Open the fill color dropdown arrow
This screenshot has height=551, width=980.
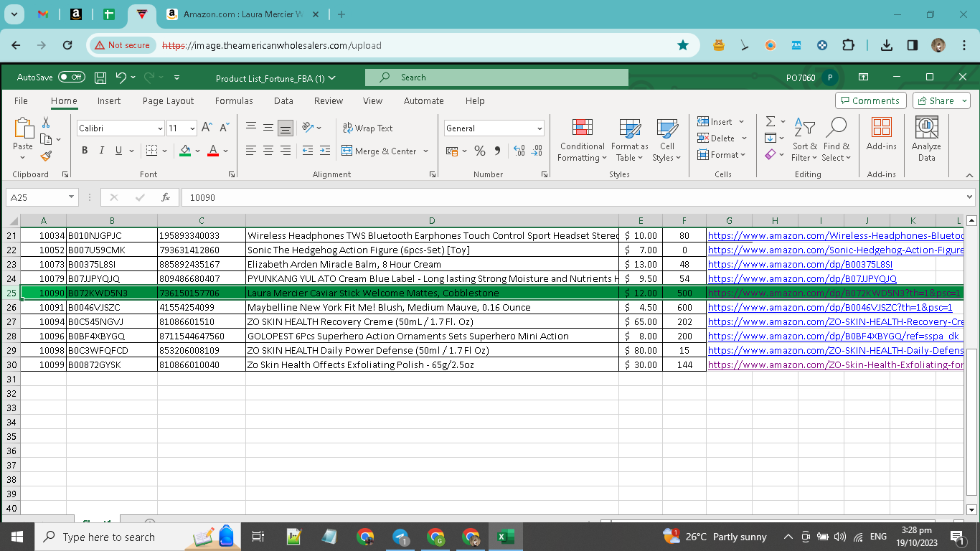click(x=198, y=151)
